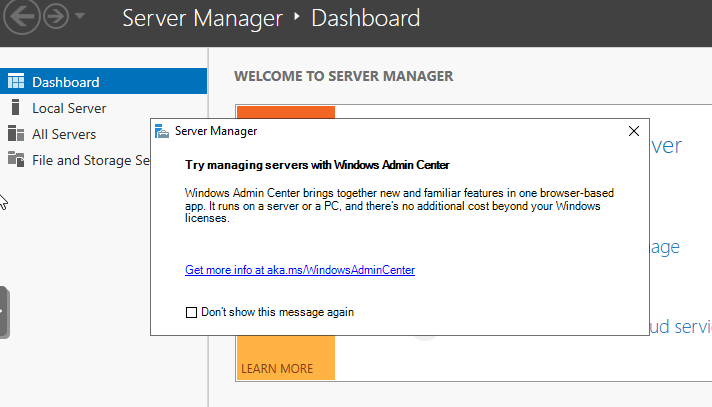Select the Local Server icon
Screen dimensions: 712x407
15,108
